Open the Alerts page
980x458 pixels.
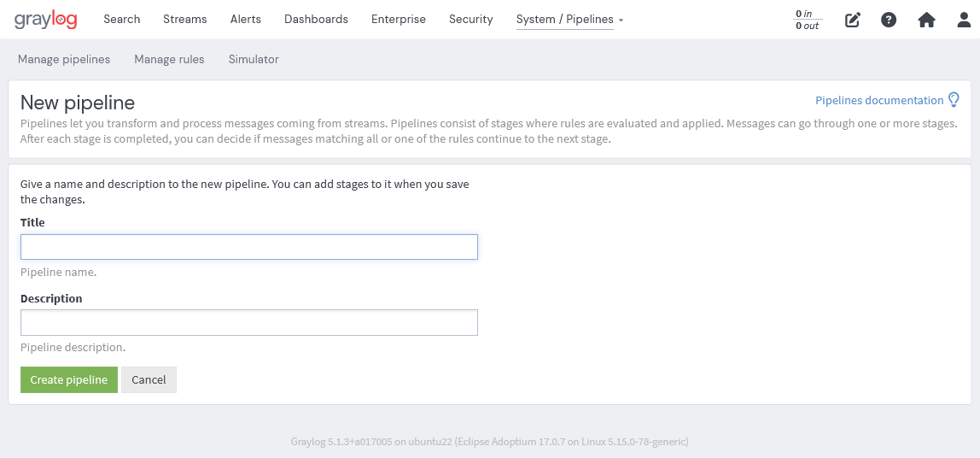point(246,19)
